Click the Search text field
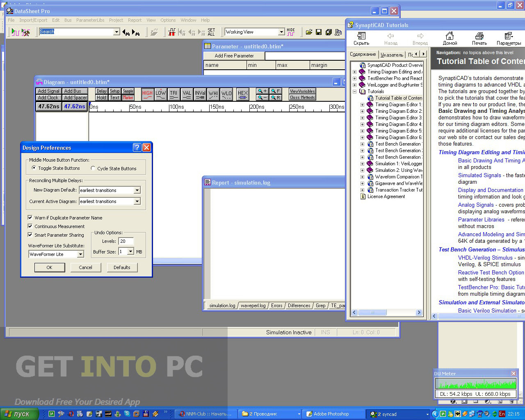Viewport: 525px width, 420px height. click(x=76, y=32)
